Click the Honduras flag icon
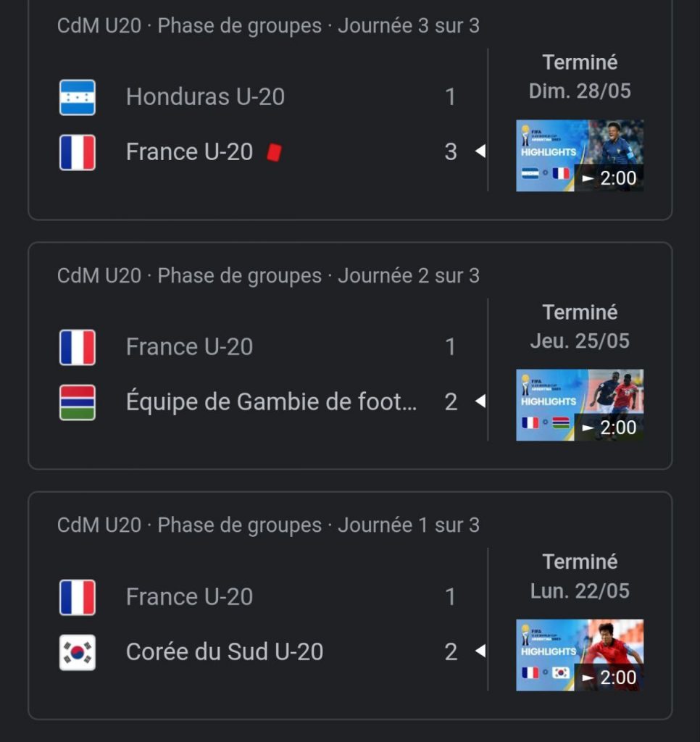The width and height of the screenshot is (700, 742). pos(77,98)
